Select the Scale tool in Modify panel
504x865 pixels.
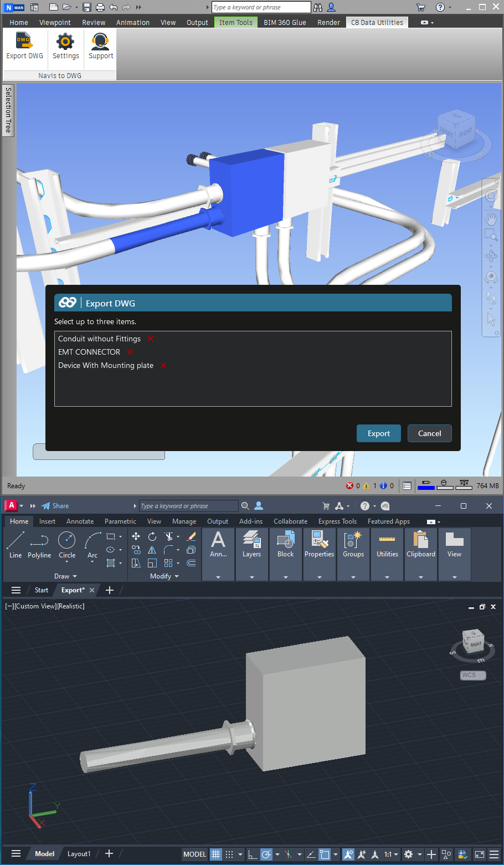click(x=152, y=563)
